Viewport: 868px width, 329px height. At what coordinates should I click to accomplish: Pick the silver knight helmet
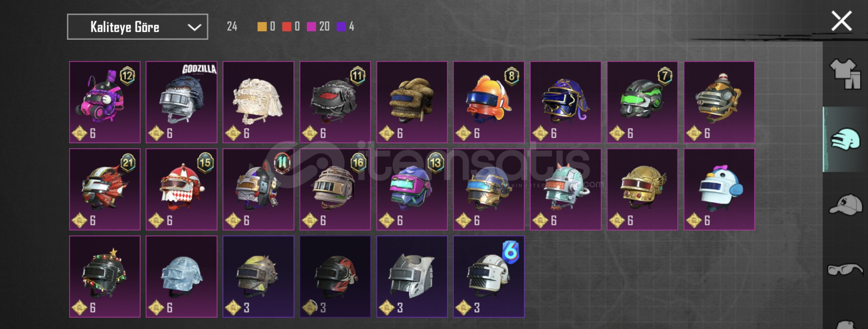coord(412,277)
